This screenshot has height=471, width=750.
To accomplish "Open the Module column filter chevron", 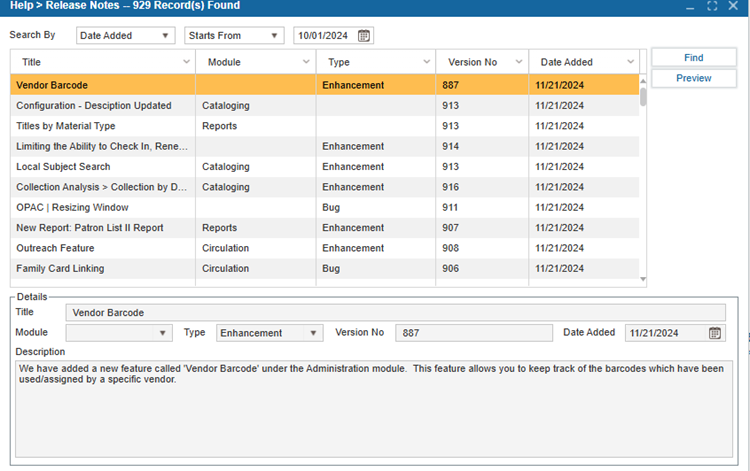I will [x=306, y=62].
